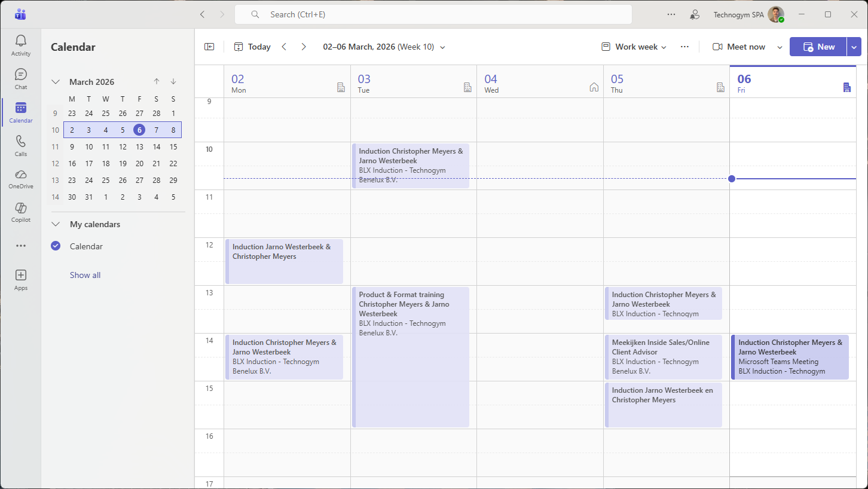
Task: Uncheck the Calendar checkbox under My calendars
Action: (x=56, y=246)
